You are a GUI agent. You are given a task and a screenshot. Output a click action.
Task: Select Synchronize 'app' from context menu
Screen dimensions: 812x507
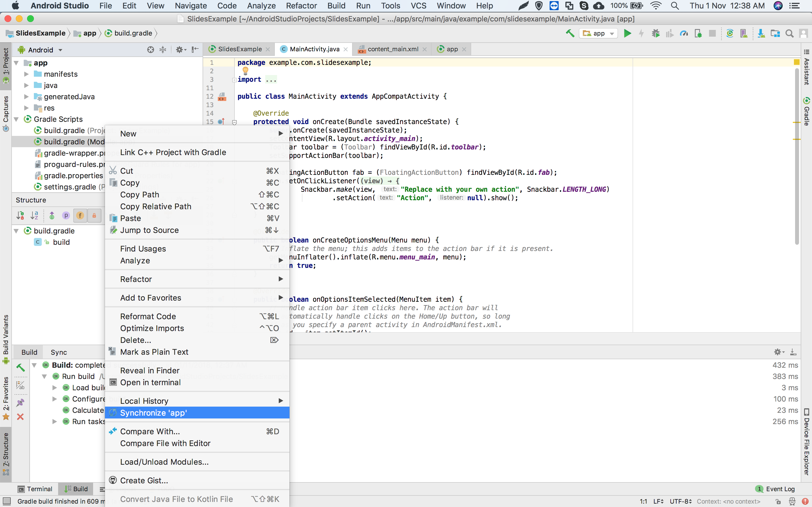197,413
